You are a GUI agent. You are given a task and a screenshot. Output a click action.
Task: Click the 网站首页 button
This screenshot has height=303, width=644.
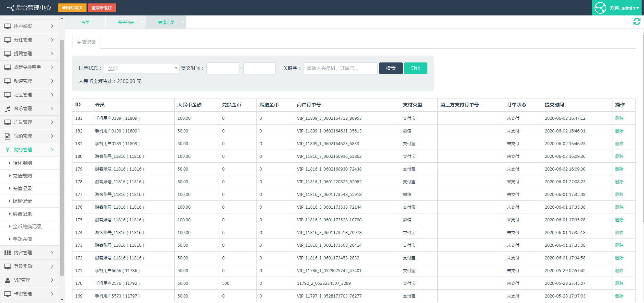pos(72,8)
